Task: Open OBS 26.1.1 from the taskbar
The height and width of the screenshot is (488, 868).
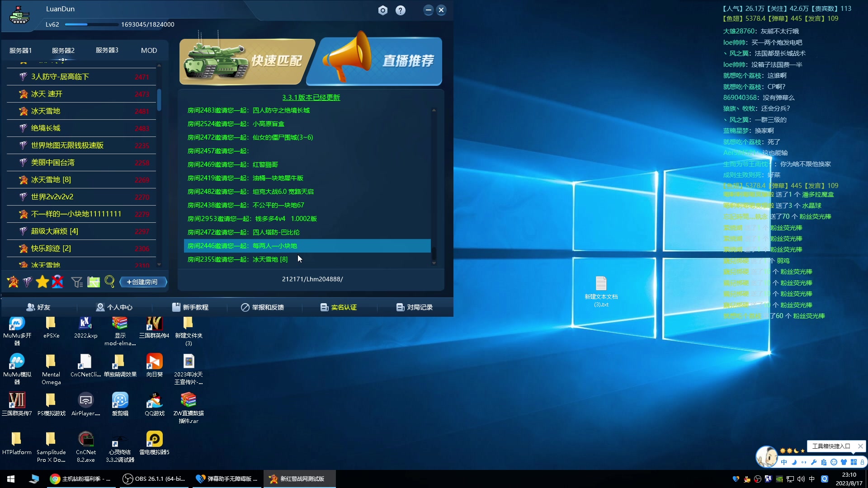Action: pos(154,479)
